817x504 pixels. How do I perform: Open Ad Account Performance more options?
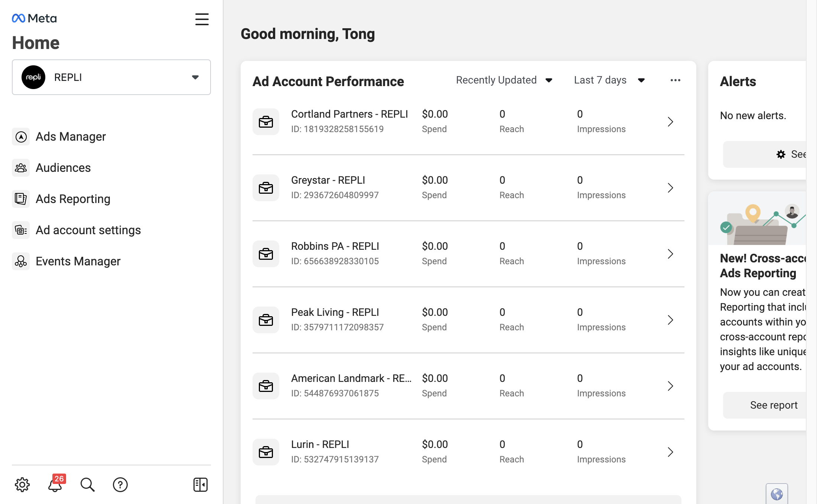coord(676,80)
